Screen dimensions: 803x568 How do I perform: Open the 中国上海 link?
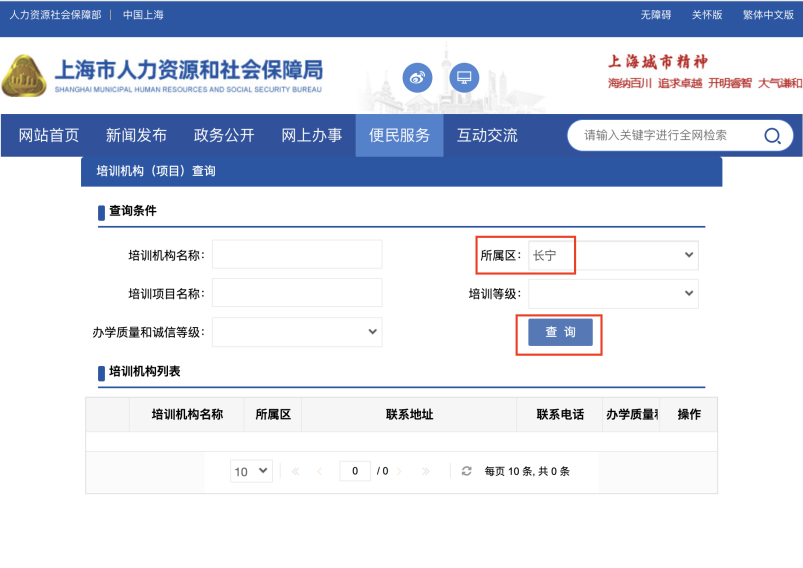tap(143, 15)
